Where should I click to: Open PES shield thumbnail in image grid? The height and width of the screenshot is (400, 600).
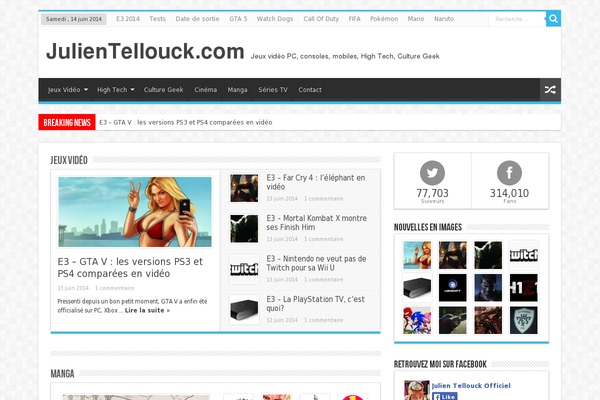(x=523, y=320)
